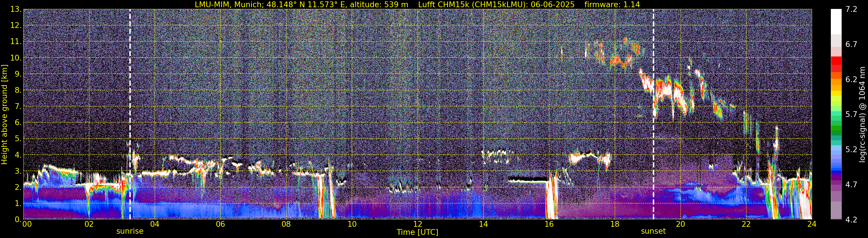Viewport: 868px width, 238px height.
Task: Click the time axis tick label '12'
Action: pos(417,224)
